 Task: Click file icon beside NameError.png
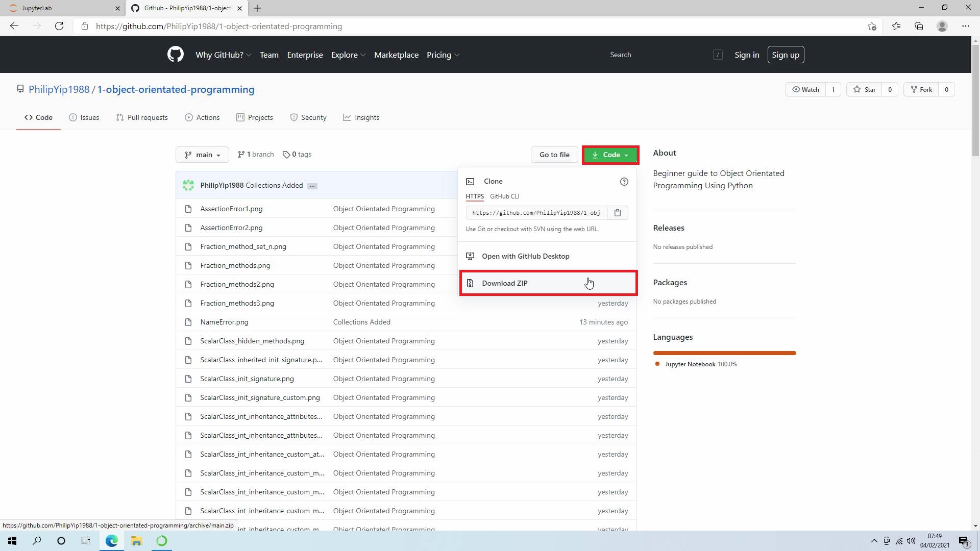click(188, 322)
